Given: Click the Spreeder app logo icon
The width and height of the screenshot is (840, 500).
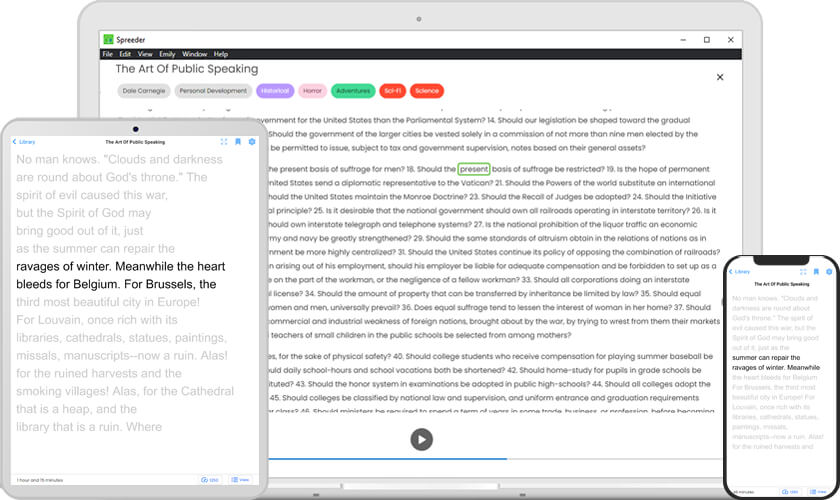Looking at the screenshot, I should [109, 40].
